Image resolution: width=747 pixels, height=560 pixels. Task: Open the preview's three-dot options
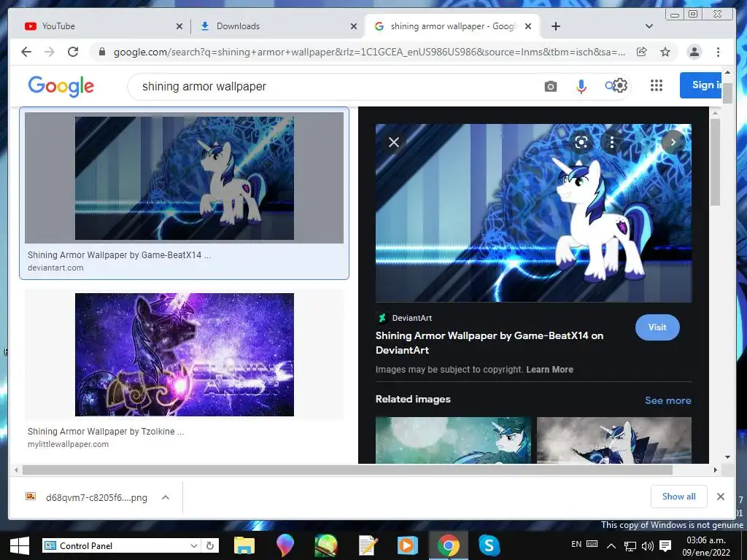click(x=612, y=142)
